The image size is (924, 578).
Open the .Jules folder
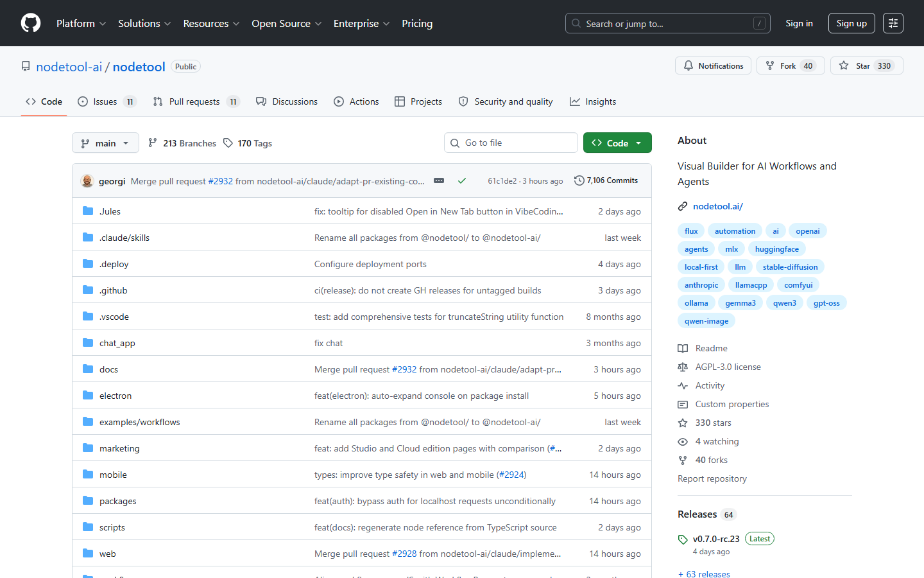pyautogui.click(x=110, y=211)
